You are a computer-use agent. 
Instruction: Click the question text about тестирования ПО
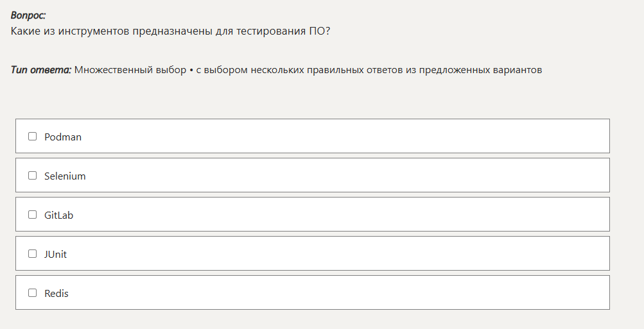coord(171,31)
